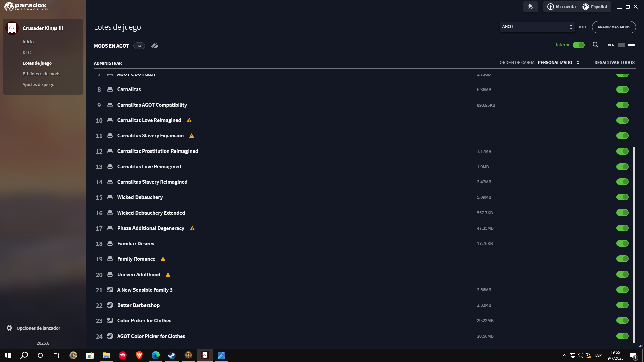
Task: Disable Uneven Adulthood mod toggle
Action: point(623,274)
